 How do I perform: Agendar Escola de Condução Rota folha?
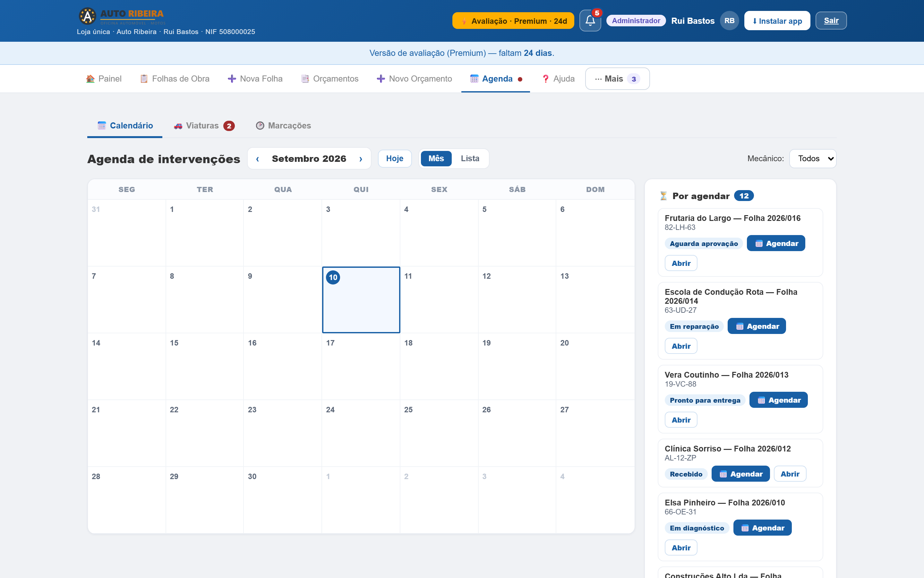(757, 326)
